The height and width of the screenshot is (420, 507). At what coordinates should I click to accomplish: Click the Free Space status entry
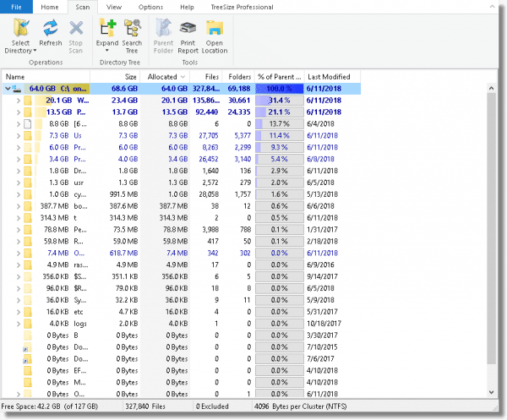point(50,406)
